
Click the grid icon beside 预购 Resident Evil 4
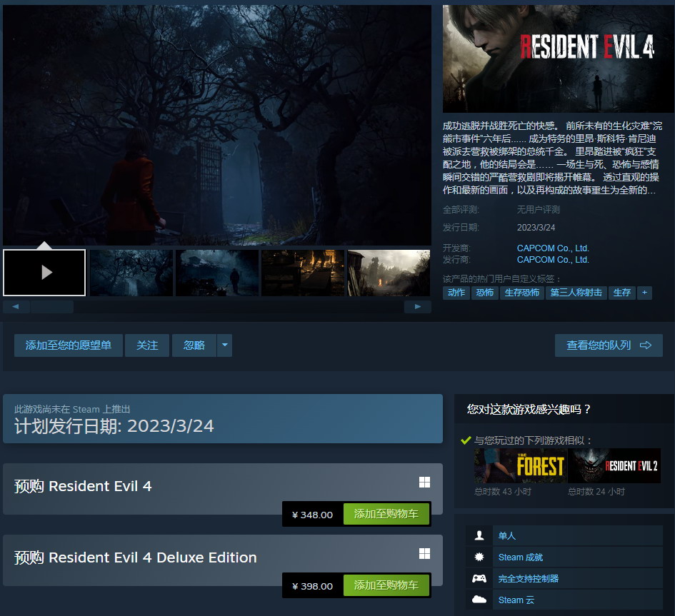pos(424,482)
